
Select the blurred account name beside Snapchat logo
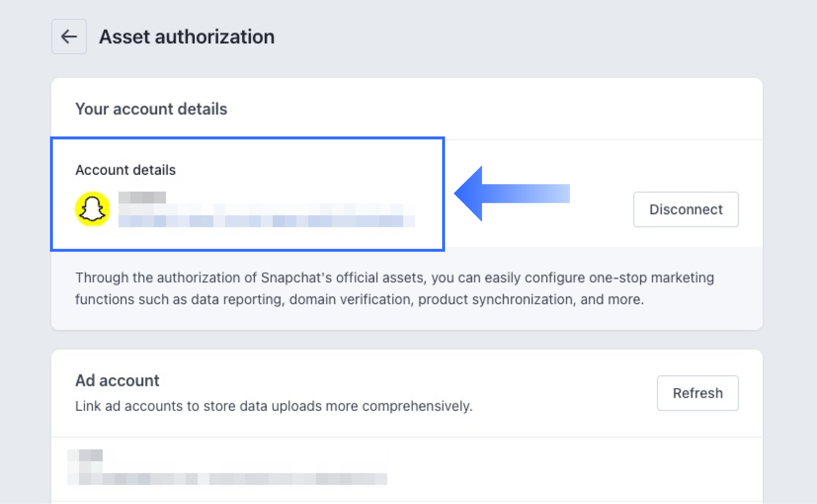(x=142, y=197)
